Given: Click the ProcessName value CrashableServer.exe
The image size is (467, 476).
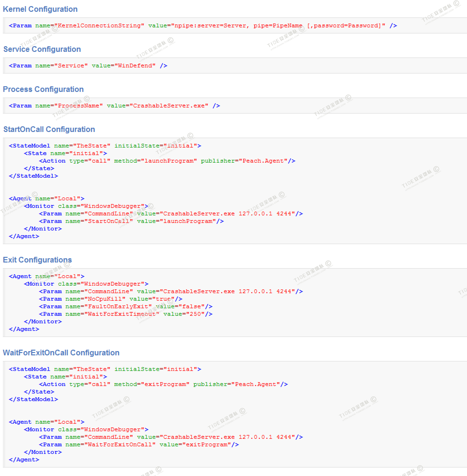Looking at the screenshot, I should [169, 106].
